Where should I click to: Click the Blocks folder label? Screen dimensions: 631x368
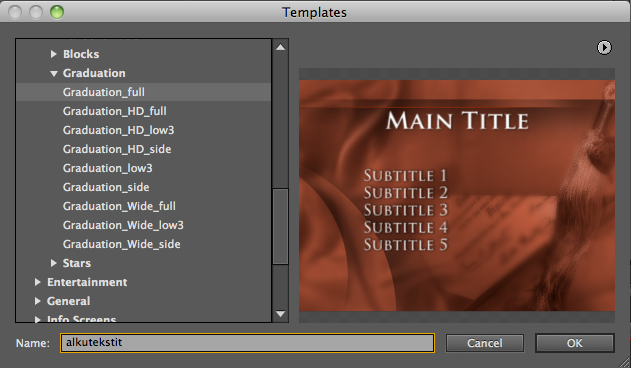coord(81,54)
